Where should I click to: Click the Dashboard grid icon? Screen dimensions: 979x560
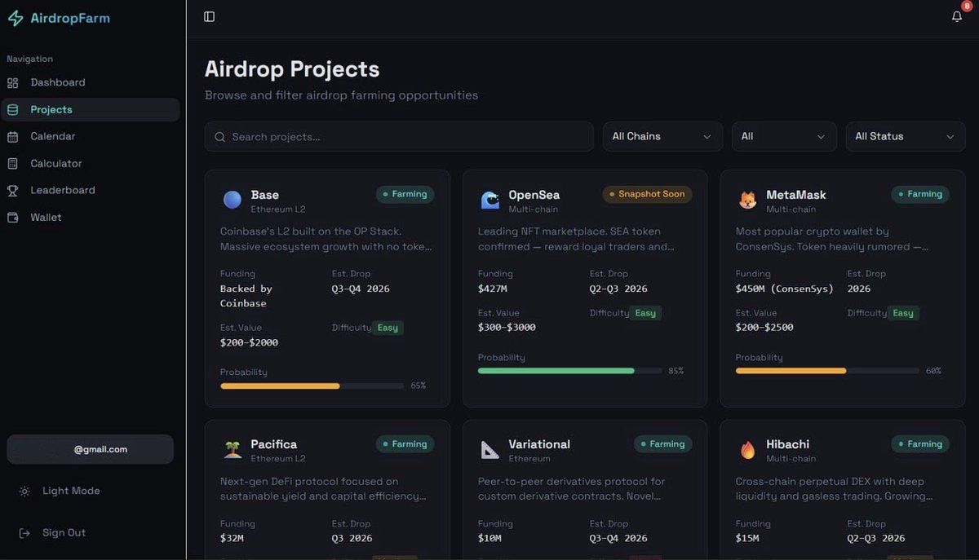click(12, 82)
